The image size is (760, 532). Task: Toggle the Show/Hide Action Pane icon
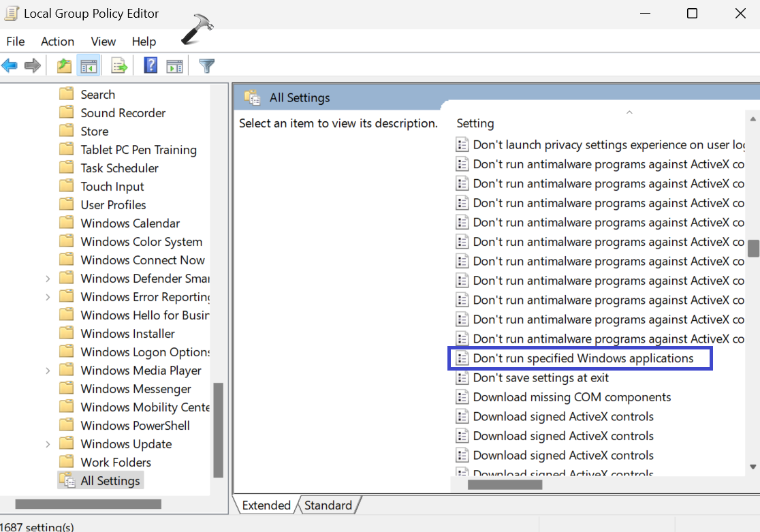point(174,65)
